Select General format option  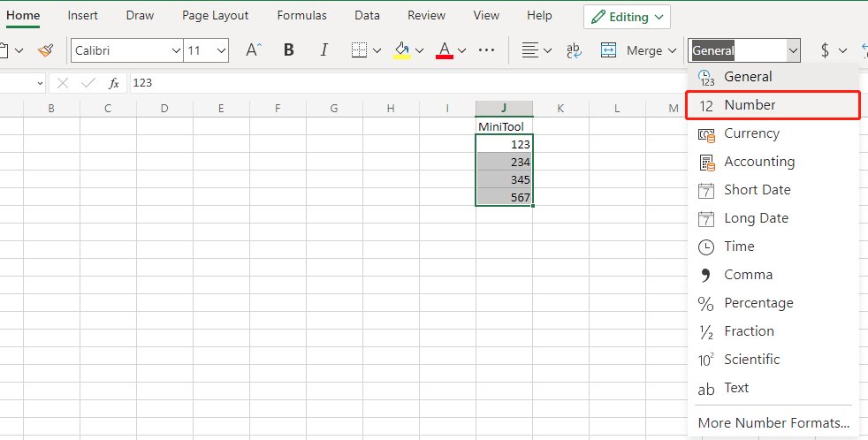click(774, 77)
